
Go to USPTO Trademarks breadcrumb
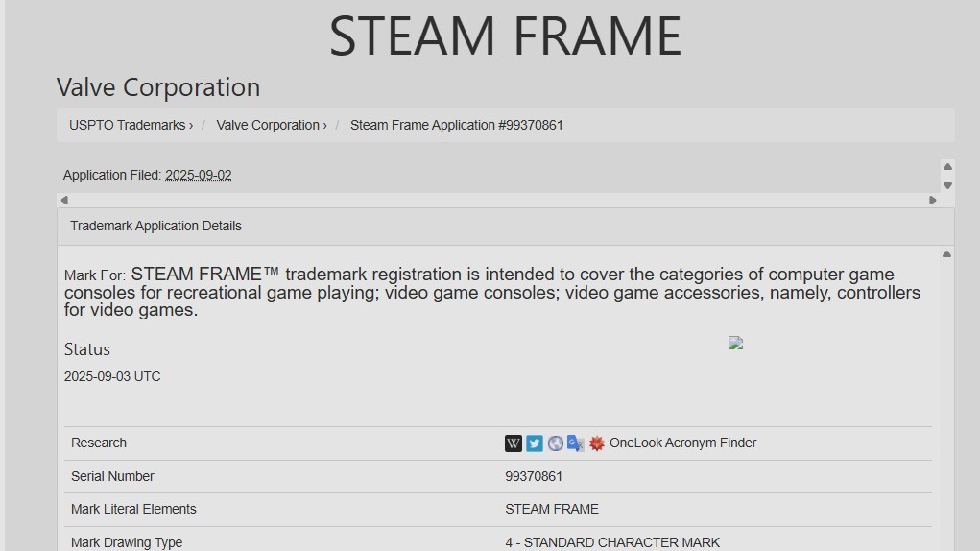131,125
